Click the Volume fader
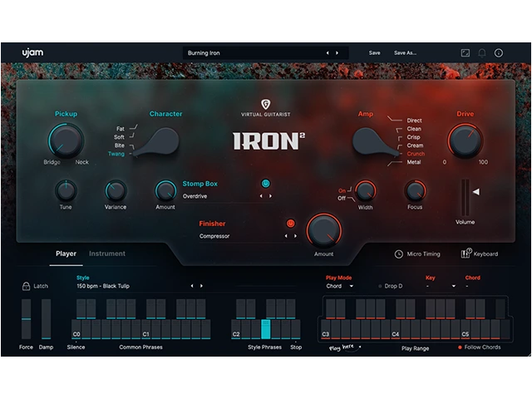 click(465, 198)
